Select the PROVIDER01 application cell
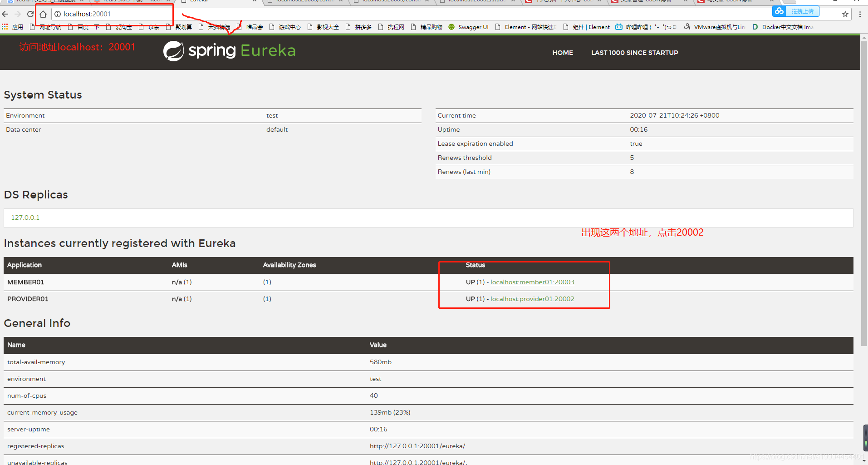 (28, 299)
